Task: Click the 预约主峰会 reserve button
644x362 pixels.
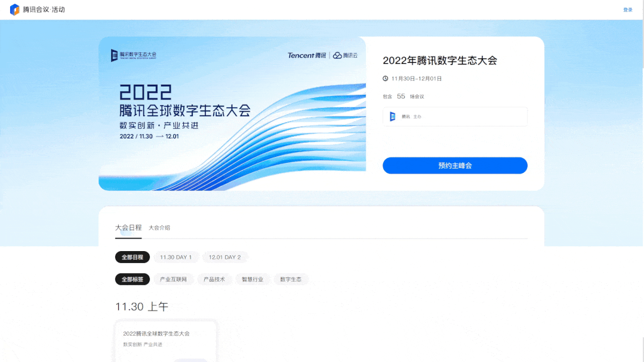Action: coord(455,165)
